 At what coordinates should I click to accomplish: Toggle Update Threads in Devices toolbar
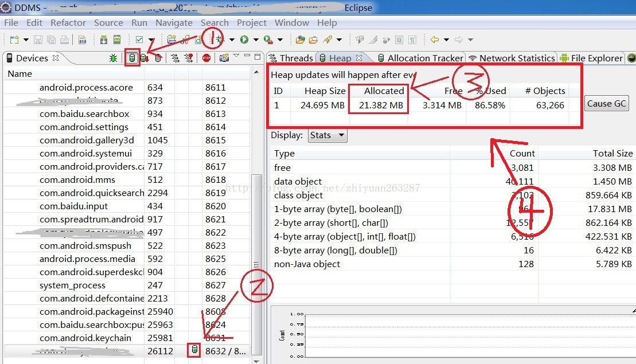(175, 58)
